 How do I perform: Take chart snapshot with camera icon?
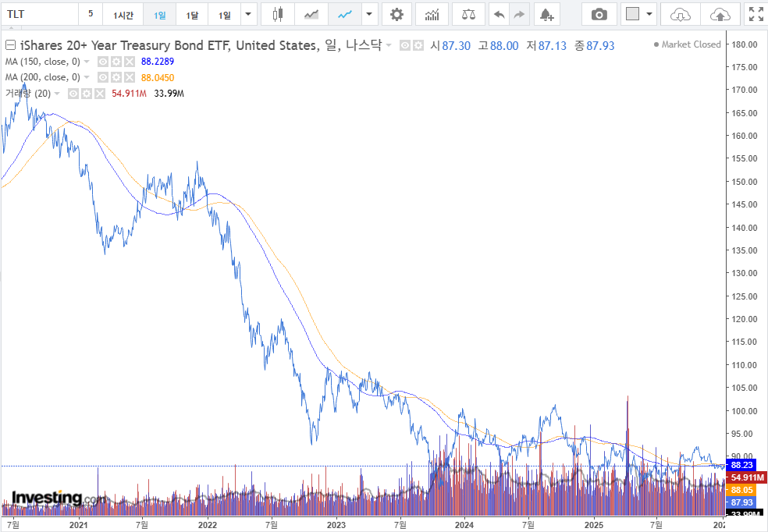pyautogui.click(x=599, y=14)
